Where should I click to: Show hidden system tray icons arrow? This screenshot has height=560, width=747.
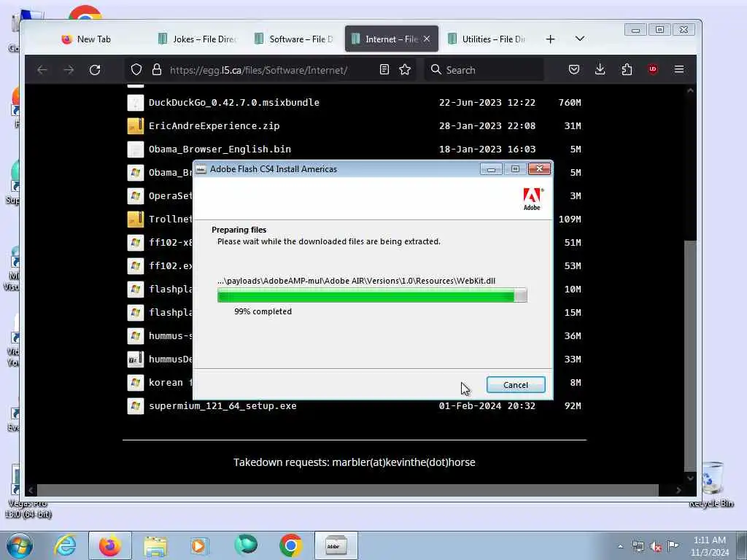(620, 547)
